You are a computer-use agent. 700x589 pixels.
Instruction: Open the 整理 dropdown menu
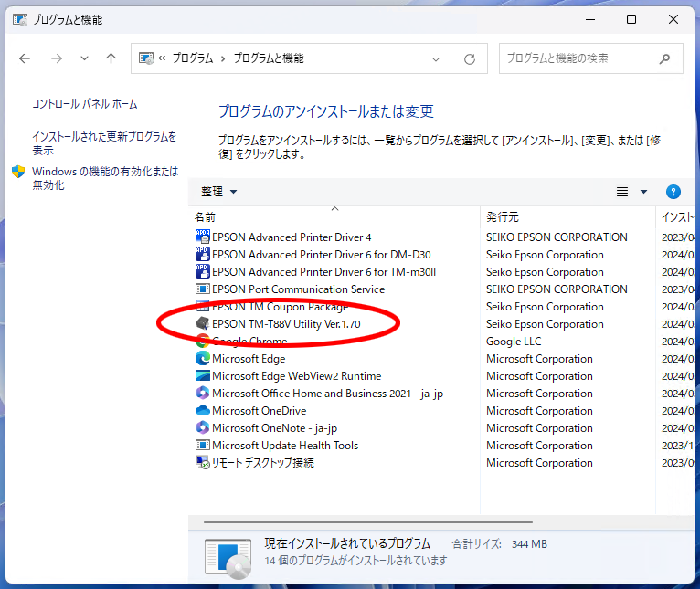219,192
